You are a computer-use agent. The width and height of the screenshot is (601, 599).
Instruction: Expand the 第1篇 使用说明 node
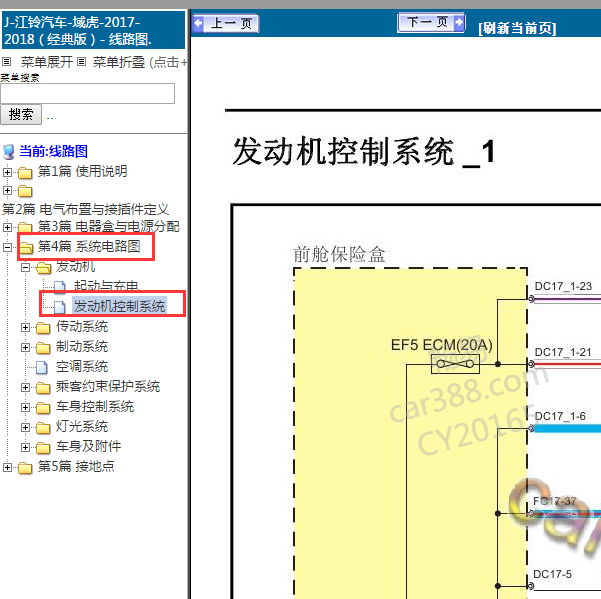point(7,172)
